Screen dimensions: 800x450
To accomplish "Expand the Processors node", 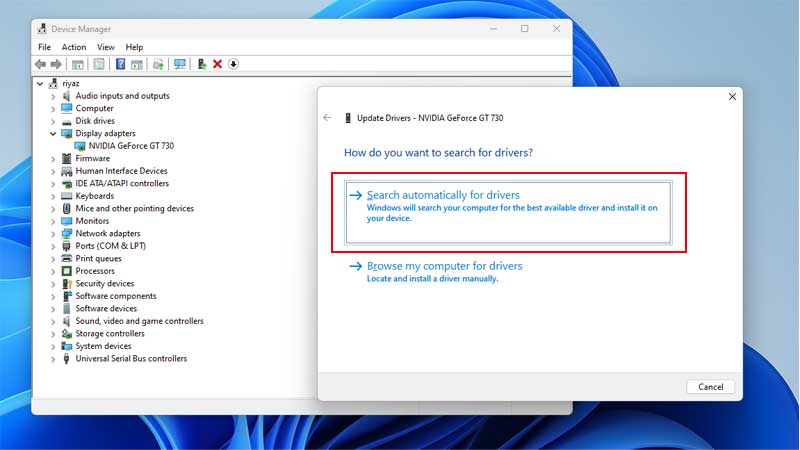I will pyautogui.click(x=53, y=271).
